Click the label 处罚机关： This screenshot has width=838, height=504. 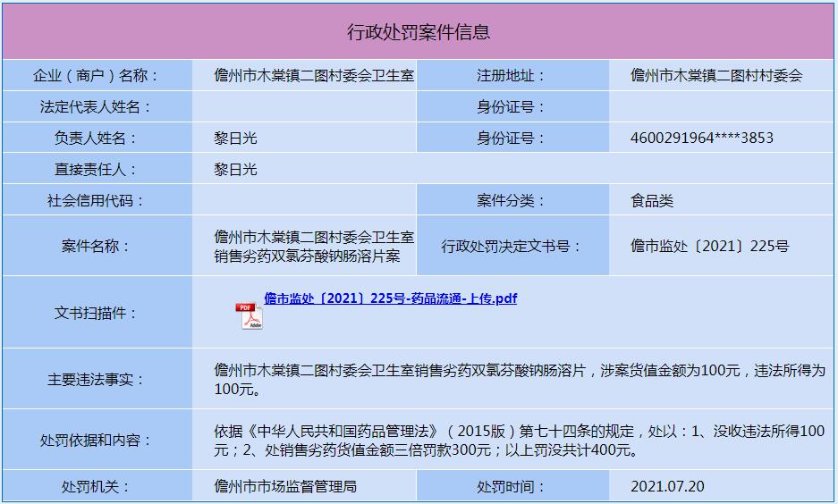tap(97, 487)
